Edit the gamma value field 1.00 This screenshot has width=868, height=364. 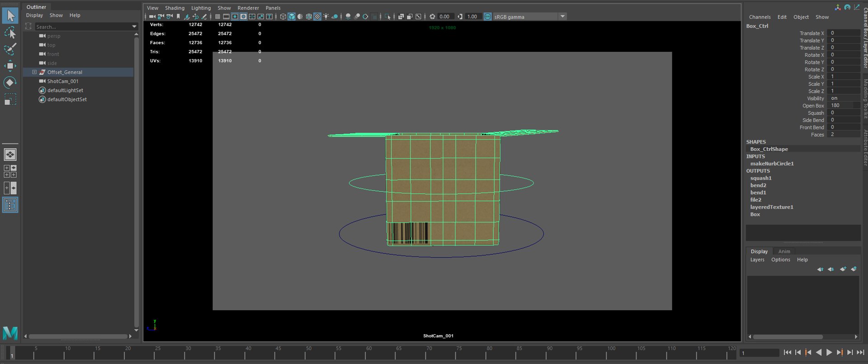pyautogui.click(x=473, y=17)
